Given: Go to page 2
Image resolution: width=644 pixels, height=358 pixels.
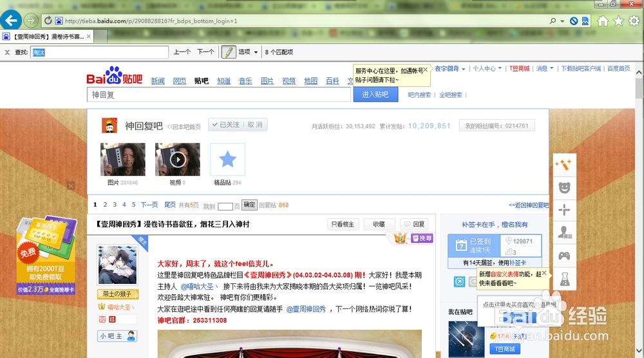Looking at the screenshot, I should tap(105, 205).
